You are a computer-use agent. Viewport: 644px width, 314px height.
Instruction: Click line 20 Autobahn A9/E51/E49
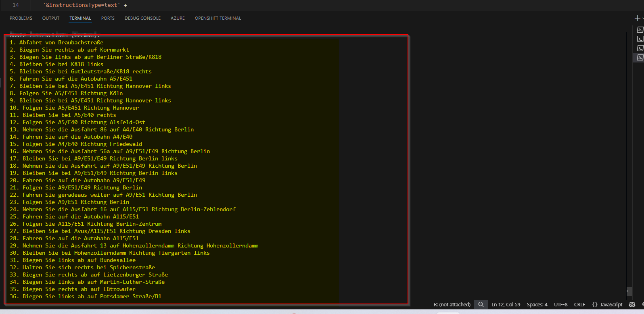coord(77,180)
